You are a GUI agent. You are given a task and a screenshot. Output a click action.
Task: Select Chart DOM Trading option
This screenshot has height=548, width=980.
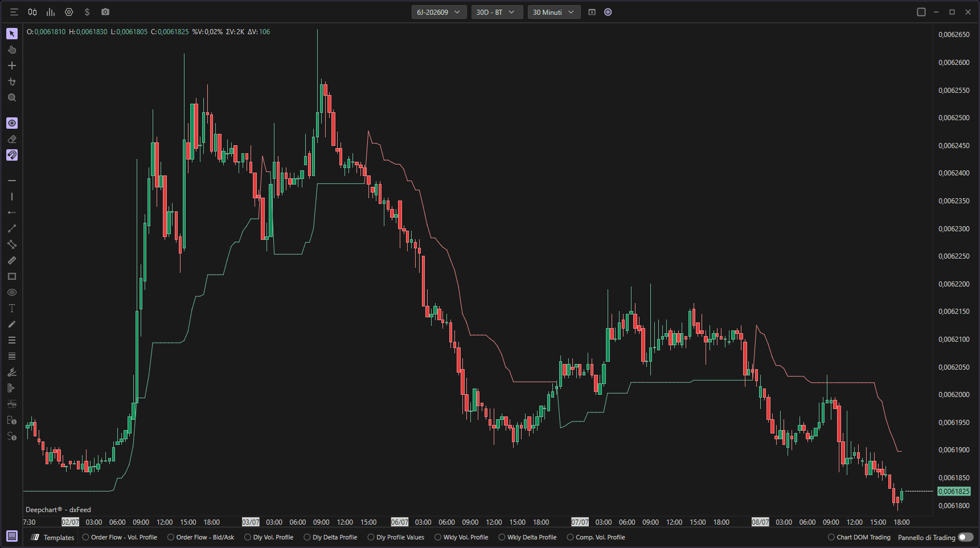859,537
